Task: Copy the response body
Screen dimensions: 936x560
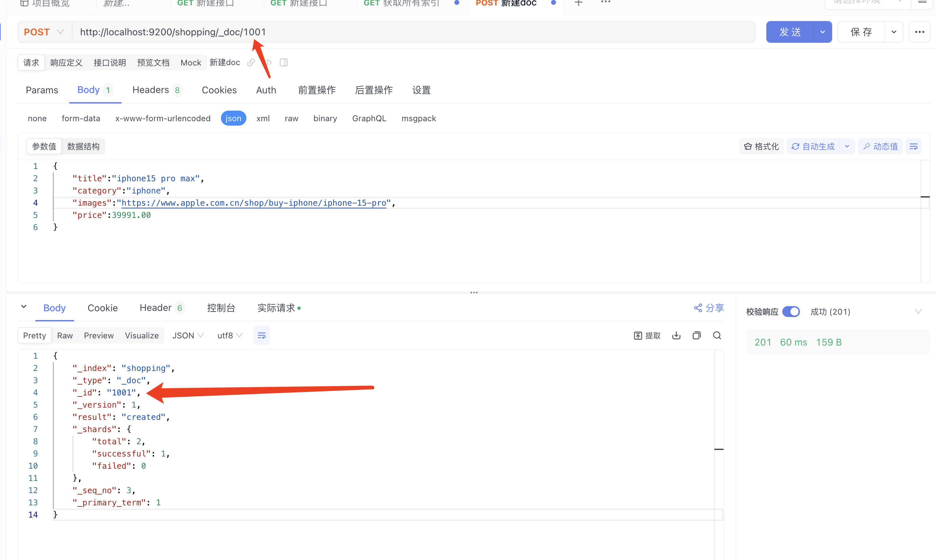Action: 697,335
